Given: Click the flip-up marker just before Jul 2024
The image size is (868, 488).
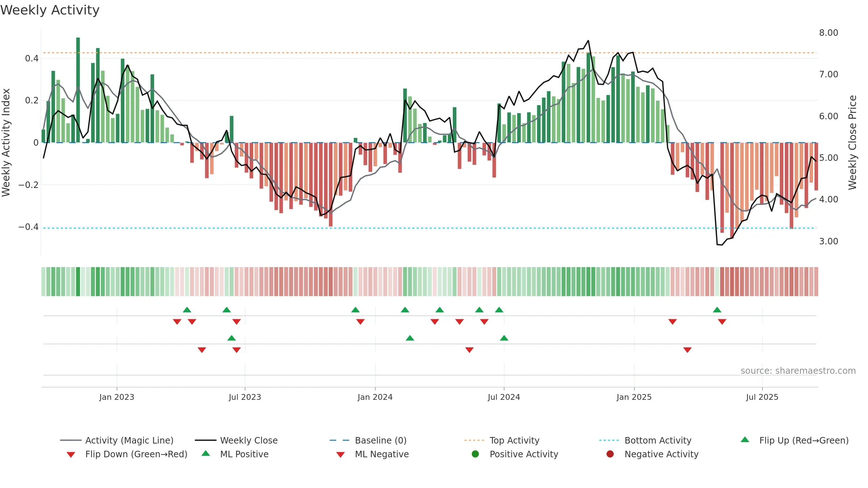Looking at the screenshot, I should pyautogui.click(x=499, y=310).
